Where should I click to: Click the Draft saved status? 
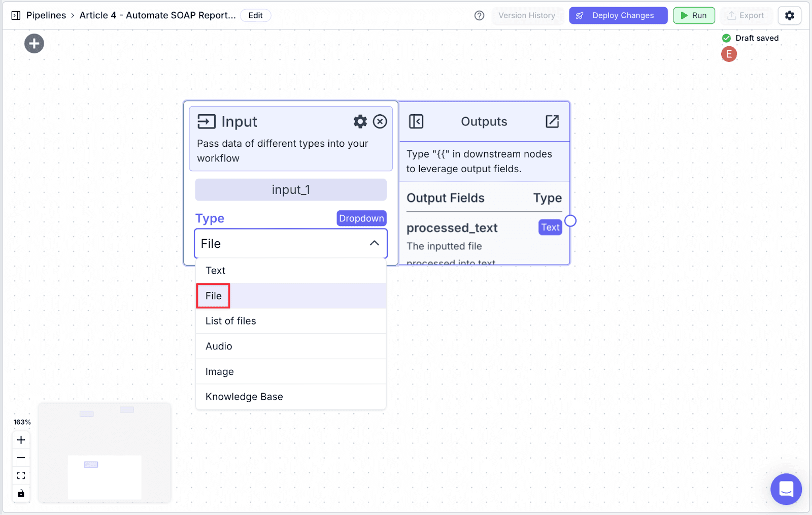click(x=751, y=38)
